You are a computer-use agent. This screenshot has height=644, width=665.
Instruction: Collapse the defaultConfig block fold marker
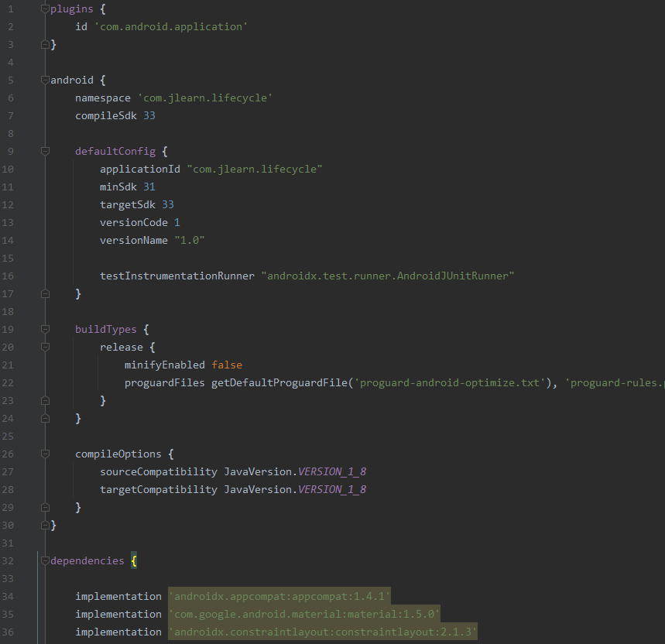pos(45,152)
